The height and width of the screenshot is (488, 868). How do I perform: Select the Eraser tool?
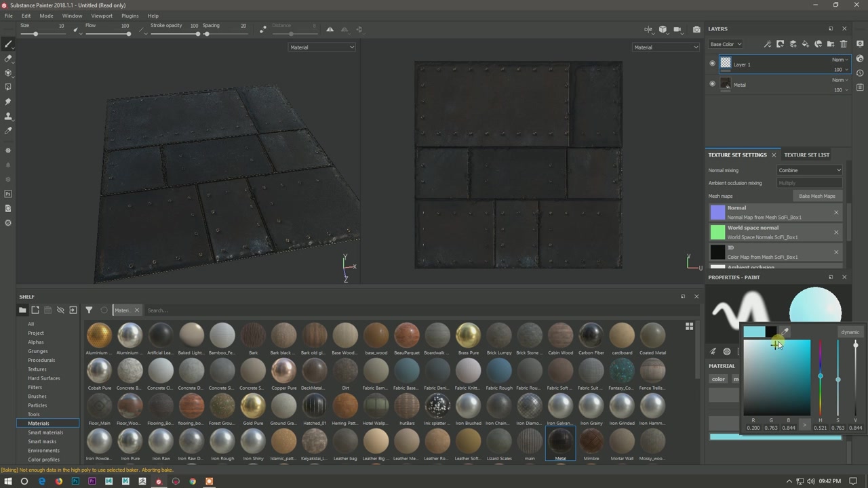click(8, 58)
